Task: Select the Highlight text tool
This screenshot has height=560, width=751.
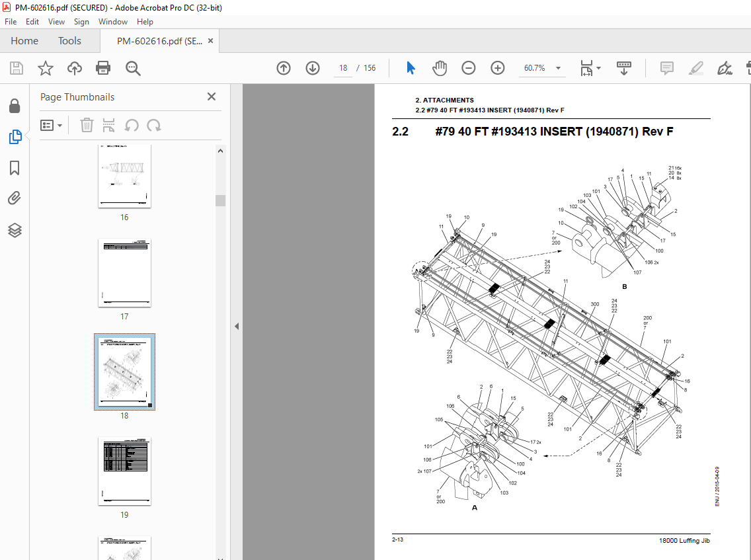Action: click(696, 68)
